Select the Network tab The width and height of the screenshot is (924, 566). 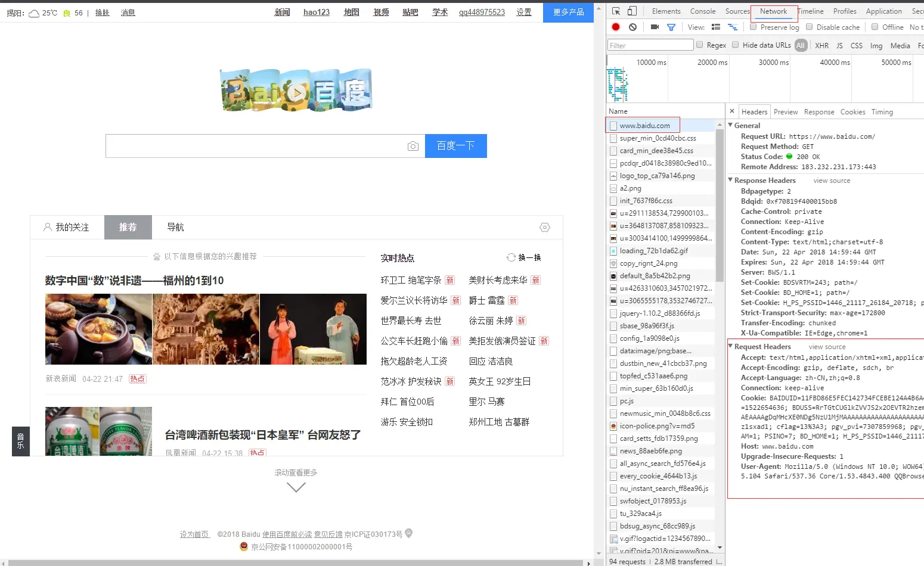click(774, 11)
